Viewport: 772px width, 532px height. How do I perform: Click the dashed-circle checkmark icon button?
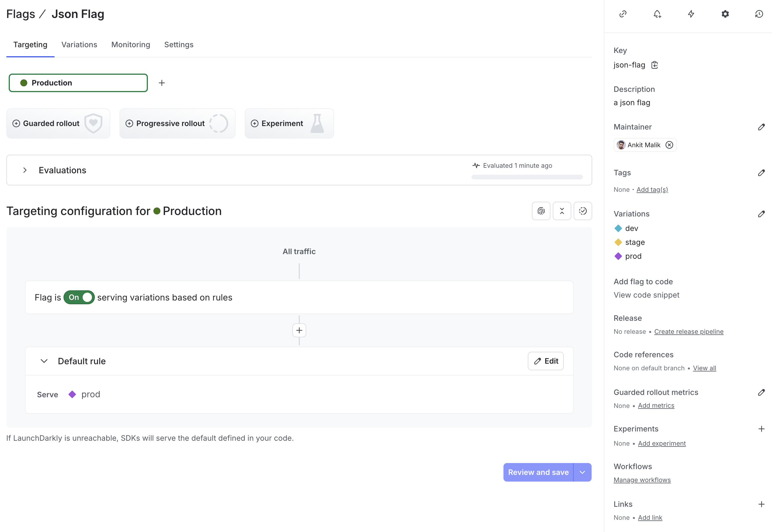(x=583, y=211)
